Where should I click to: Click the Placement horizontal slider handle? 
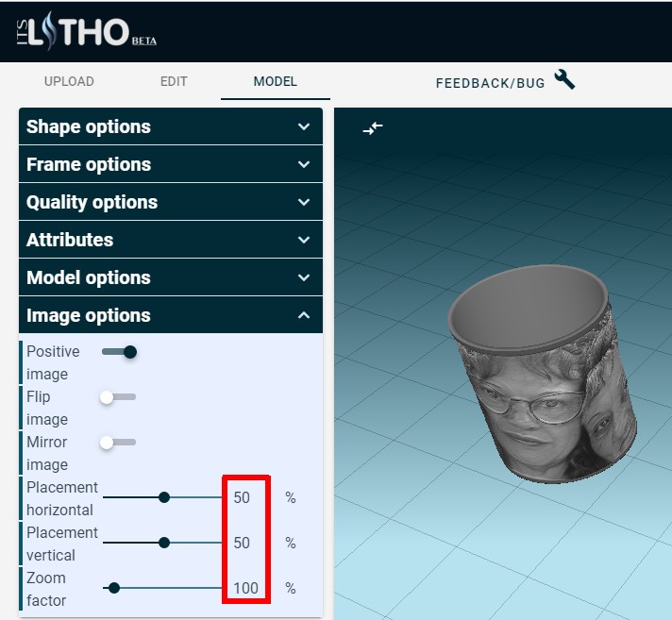point(163,497)
